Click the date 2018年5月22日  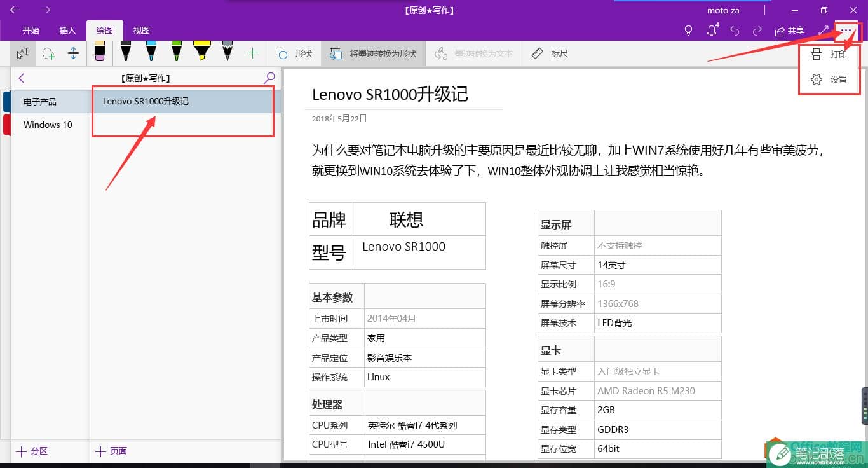coord(339,118)
